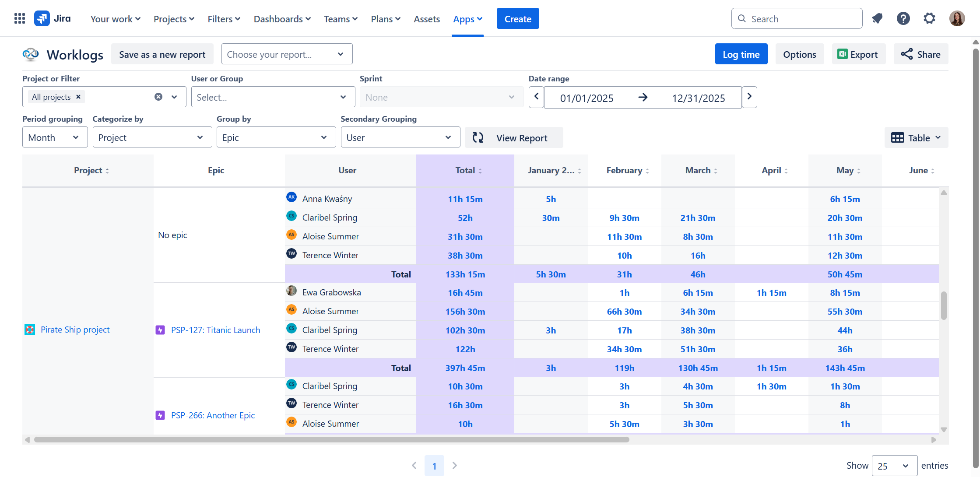Open the Pirate Ship project link
The width and height of the screenshot is (980, 477).
75,330
